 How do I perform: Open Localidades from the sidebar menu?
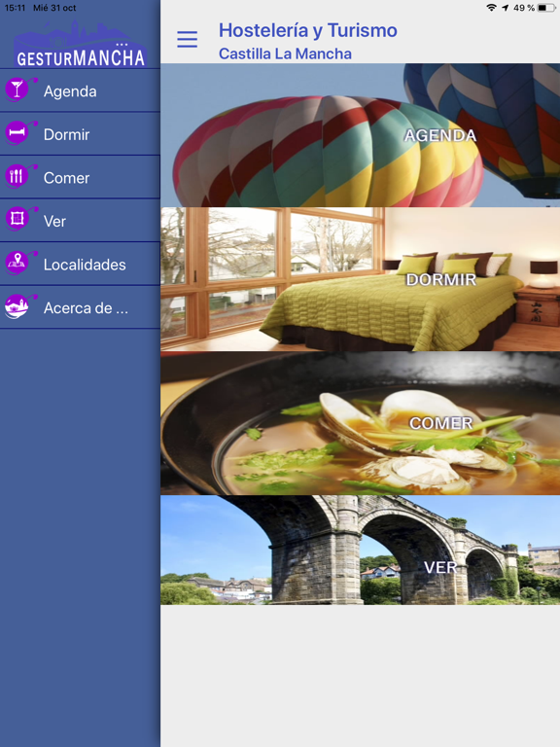(x=80, y=264)
